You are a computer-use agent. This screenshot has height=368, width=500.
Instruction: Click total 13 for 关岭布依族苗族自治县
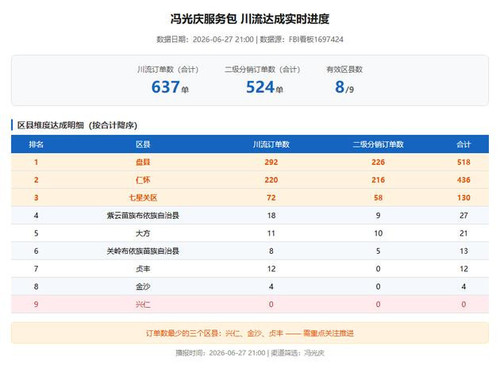(464, 251)
